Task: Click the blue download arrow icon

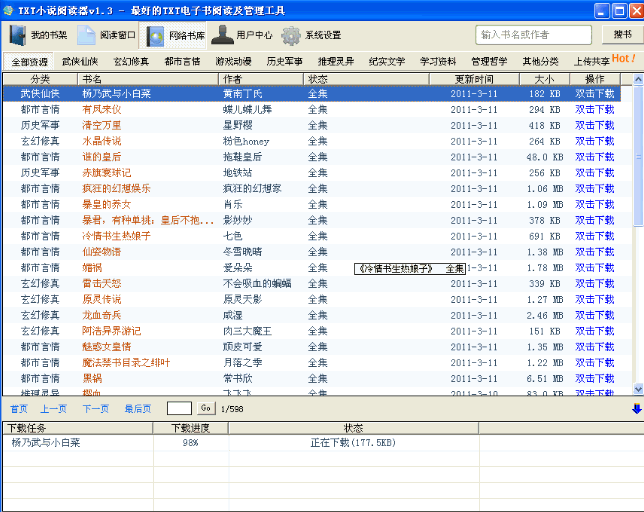Action: (x=636, y=408)
